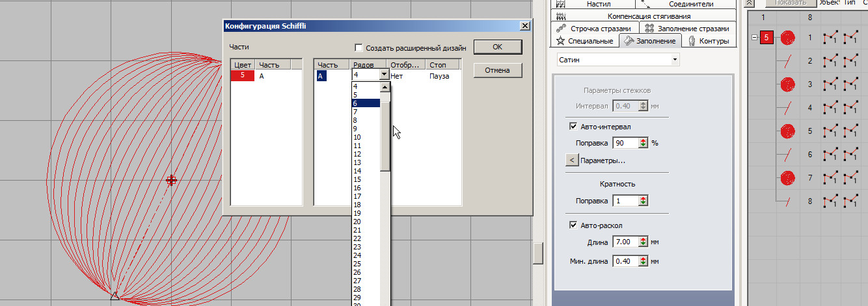Viewport: 868px width, 306px height.
Task: Click the Пауза cell in Стоп column
Action: click(x=439, y=76)
